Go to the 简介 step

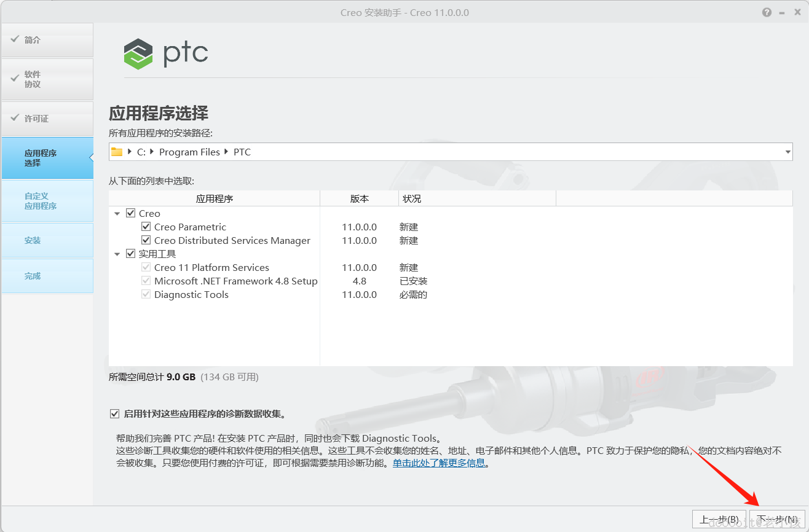pos(47,40)
